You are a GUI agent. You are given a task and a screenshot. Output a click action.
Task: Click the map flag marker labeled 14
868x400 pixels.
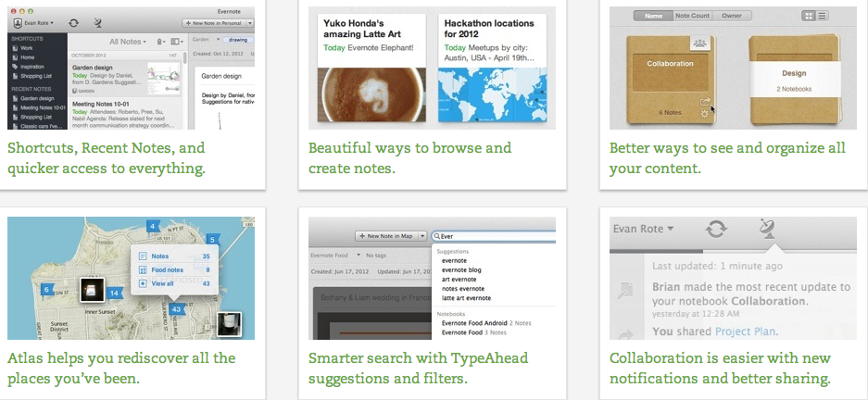115,294
